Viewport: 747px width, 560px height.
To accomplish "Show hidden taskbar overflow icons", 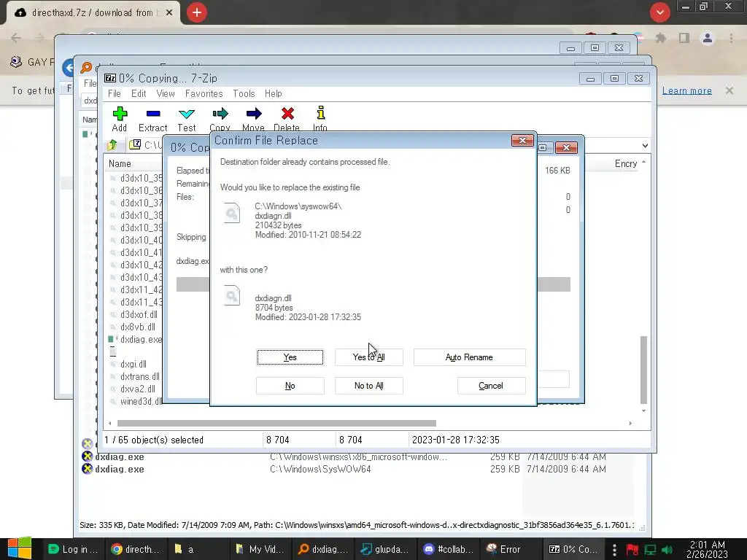I will (x=614, y=550).
